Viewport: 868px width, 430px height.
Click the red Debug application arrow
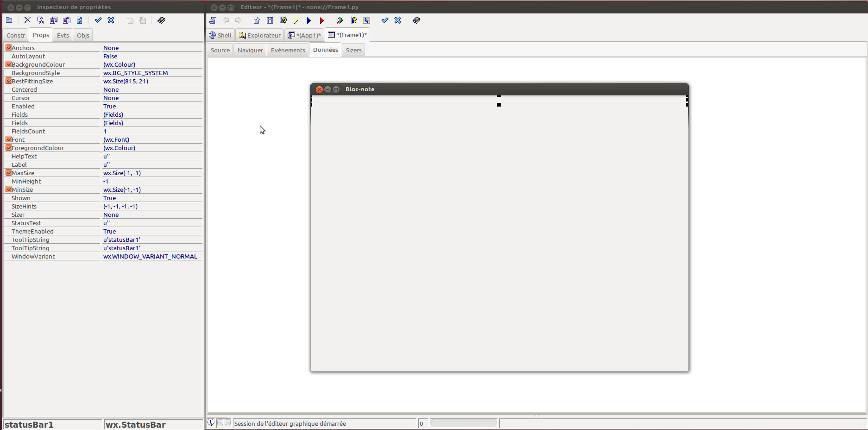(321, 20)
